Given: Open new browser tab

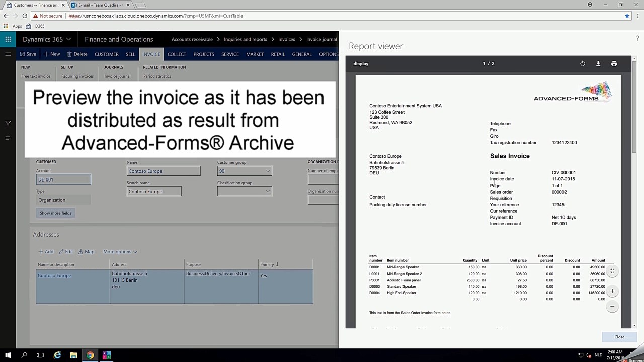Looking at the screenshot, I should coord(140,5).
